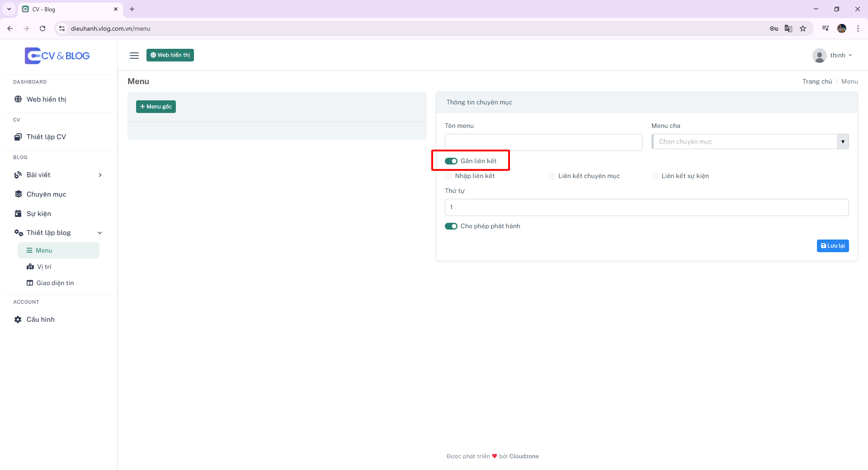Click the Tên menu input field
Screen dimensions: 868x470
click(543, 142)
